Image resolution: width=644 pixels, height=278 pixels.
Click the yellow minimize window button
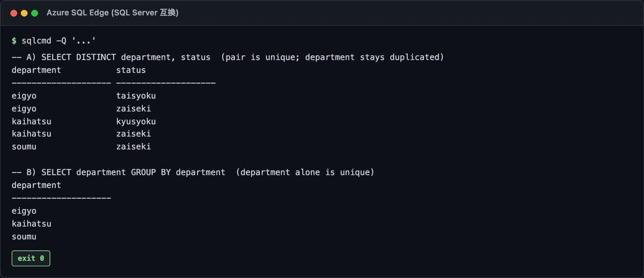tap(24, 13)
